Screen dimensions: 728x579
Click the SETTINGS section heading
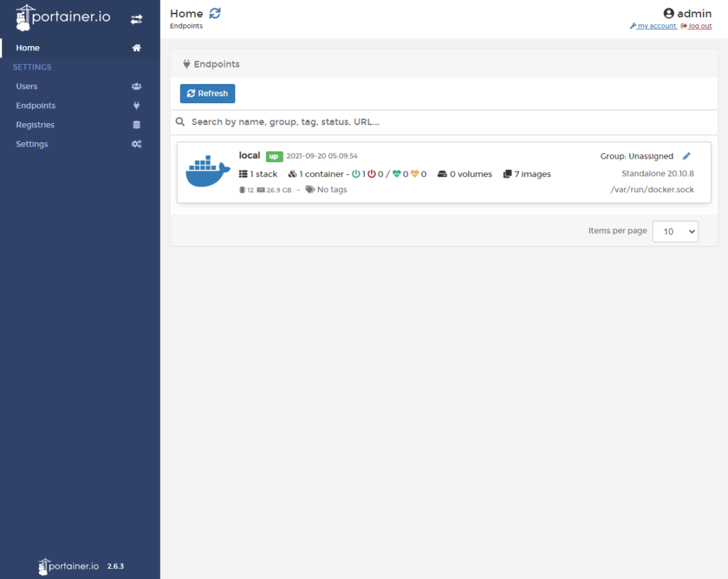click(32, 67)
